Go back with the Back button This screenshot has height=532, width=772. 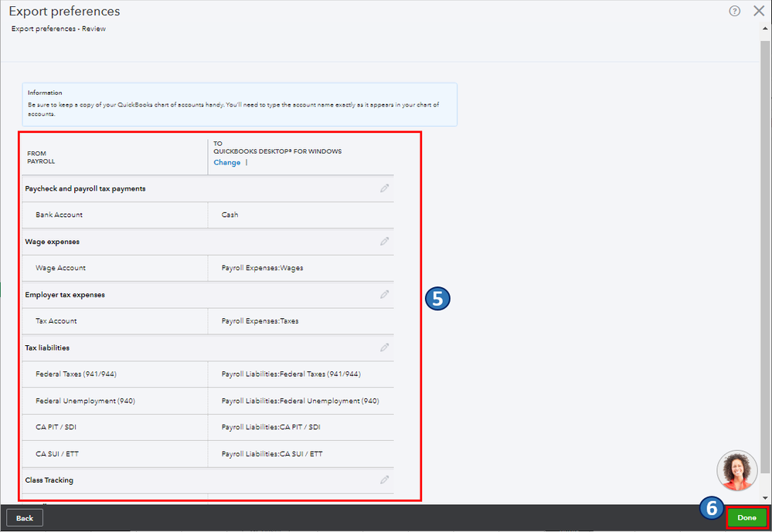point(25,517)
